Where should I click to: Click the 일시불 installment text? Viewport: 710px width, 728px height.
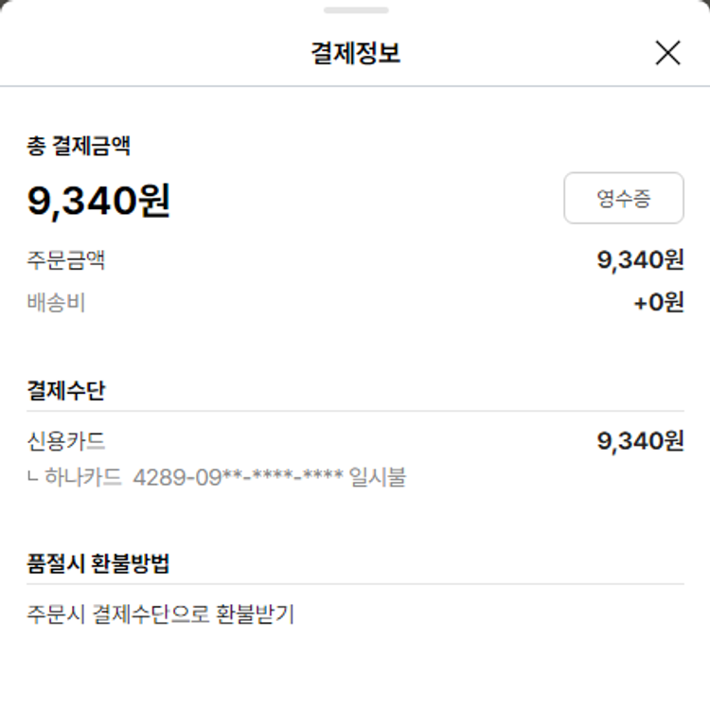(x=378, y=477)
